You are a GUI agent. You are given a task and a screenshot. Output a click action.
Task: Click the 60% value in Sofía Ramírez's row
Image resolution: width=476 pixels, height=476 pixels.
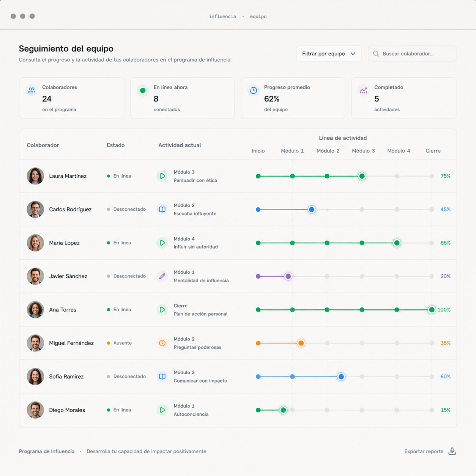click(445, 376)
